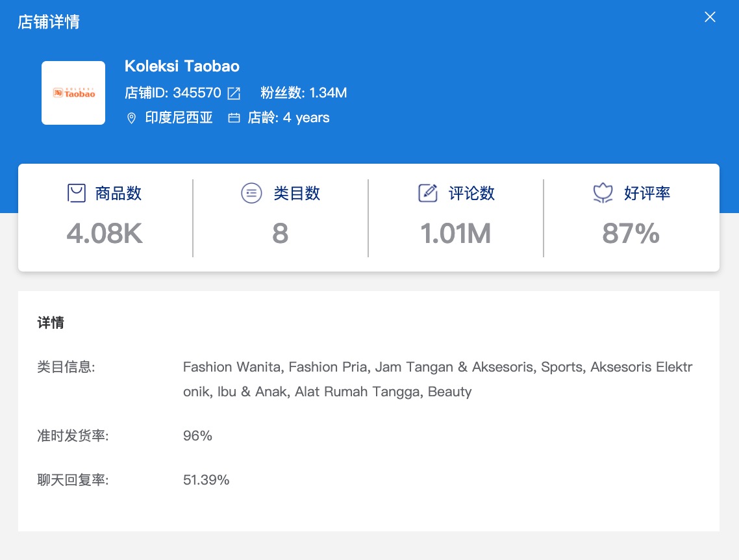Image resolution: width=739 pixels, height=560 pixels.
Task: Click the 详情 section heading
Action: tap(51, 323)
